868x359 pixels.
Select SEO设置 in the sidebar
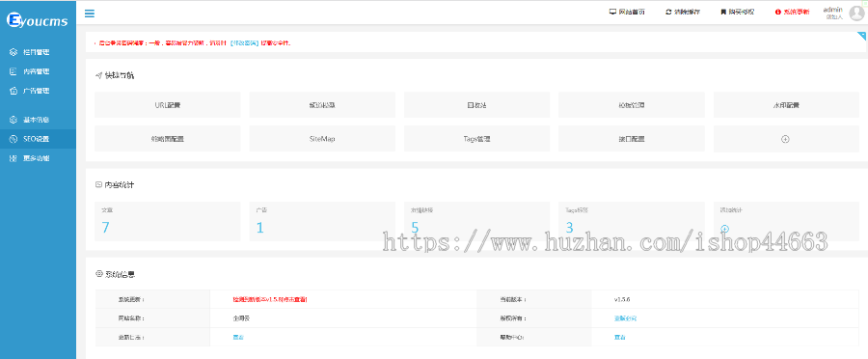pyautogui.click(x=38, y=139)
